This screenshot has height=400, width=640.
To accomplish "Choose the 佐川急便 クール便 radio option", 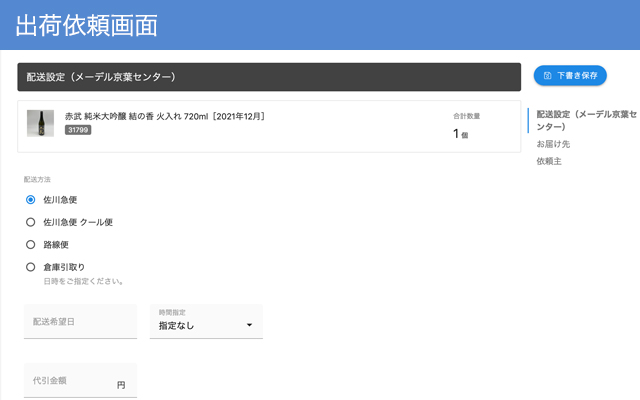I will pos(31,222).
